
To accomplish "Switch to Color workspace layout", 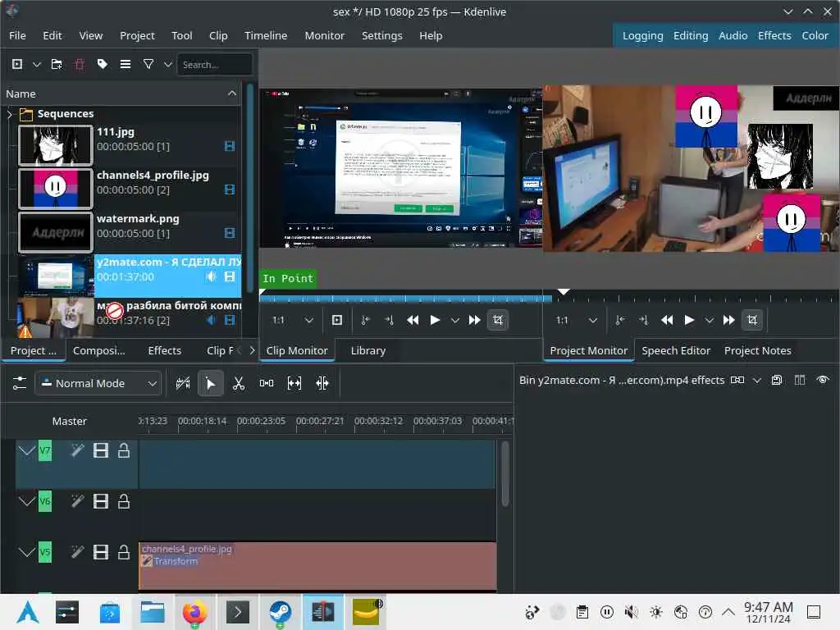I will tap(815, 35).
